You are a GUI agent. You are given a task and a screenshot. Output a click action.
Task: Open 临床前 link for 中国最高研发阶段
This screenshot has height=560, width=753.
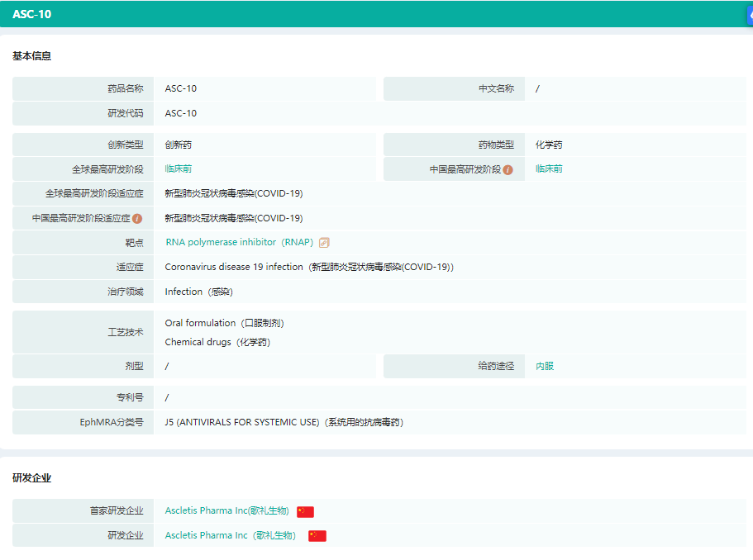[549, 169]
